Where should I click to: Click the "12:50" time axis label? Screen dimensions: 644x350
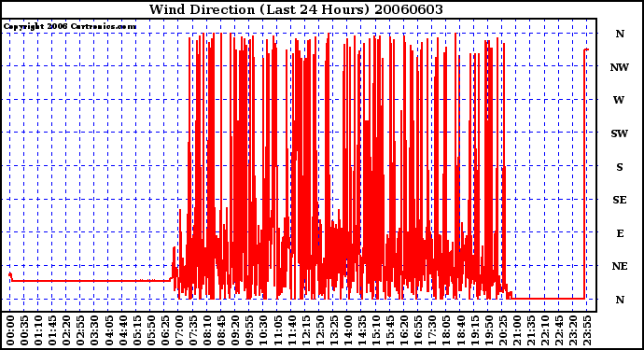click(x=319, y=330)
